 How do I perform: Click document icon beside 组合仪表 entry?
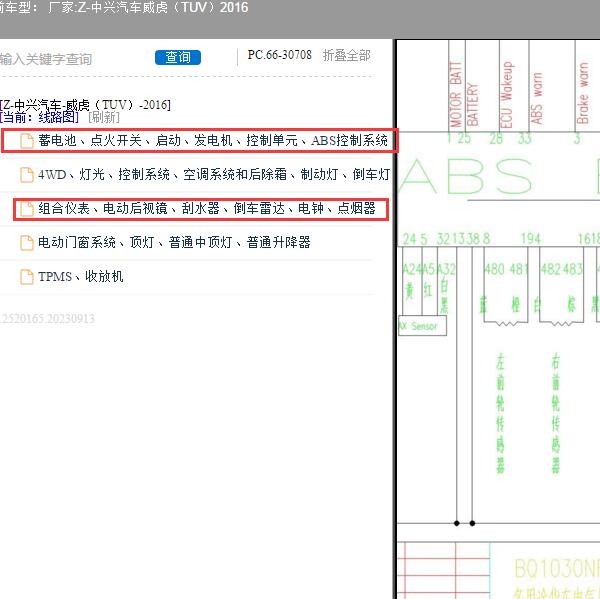point(27,209)
